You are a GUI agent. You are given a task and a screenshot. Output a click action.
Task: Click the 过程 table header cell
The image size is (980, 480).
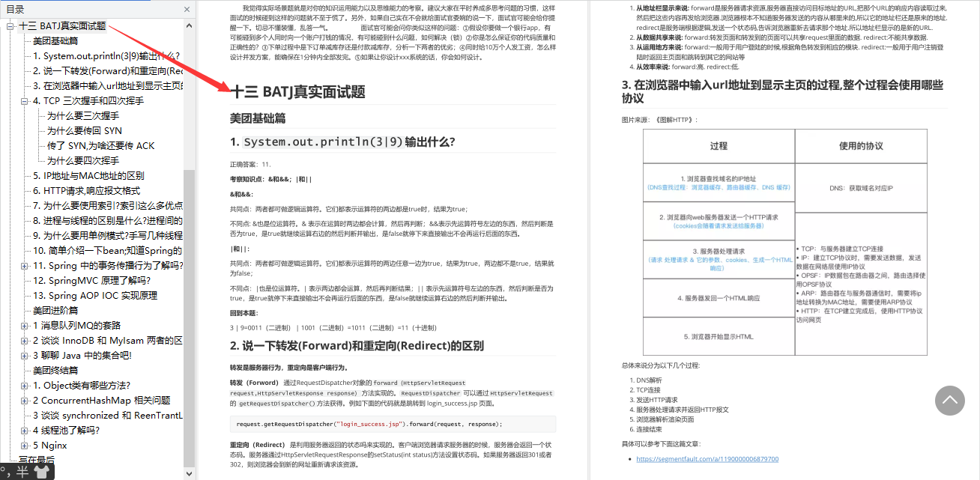click(x=719, y=146)
